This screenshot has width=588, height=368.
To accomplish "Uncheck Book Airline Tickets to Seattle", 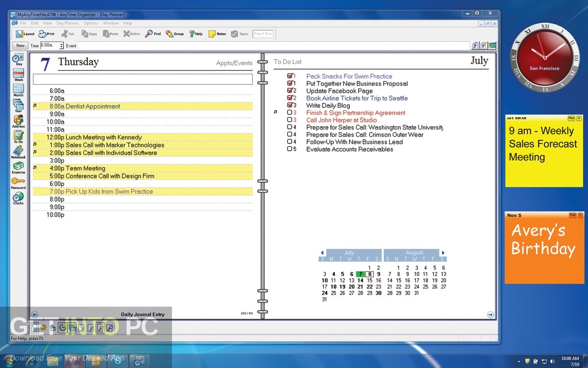I will 290,98.
